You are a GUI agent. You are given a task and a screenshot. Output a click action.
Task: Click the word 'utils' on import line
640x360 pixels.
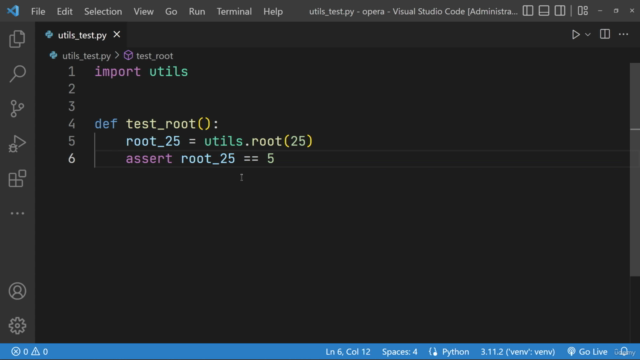point(168,72)
